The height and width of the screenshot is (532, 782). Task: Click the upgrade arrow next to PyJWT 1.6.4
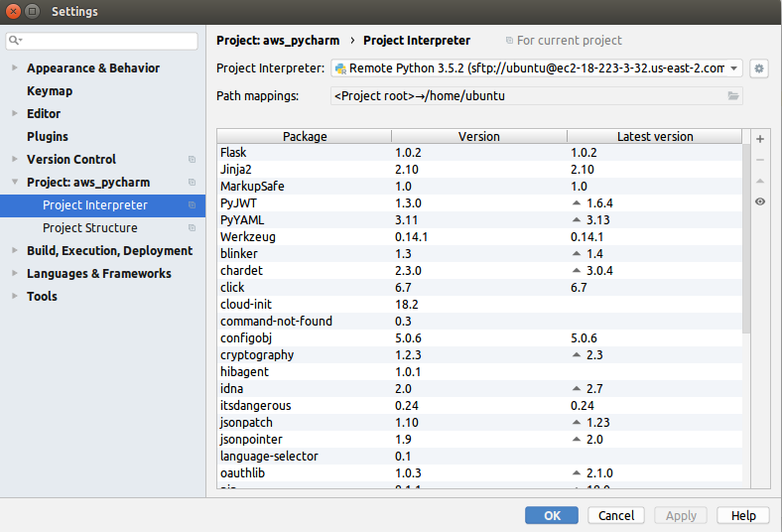tap(577, 202)
